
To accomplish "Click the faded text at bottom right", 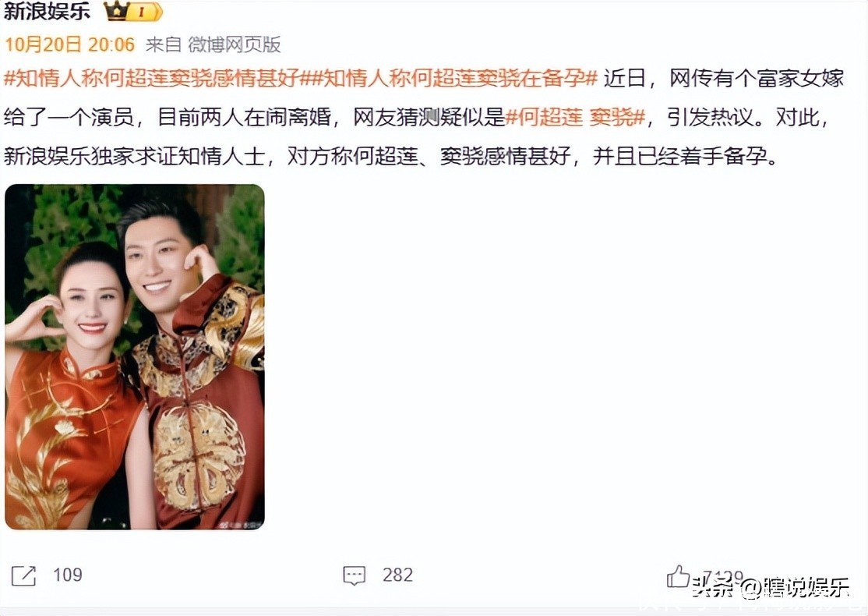I will (x=750, y=607).
